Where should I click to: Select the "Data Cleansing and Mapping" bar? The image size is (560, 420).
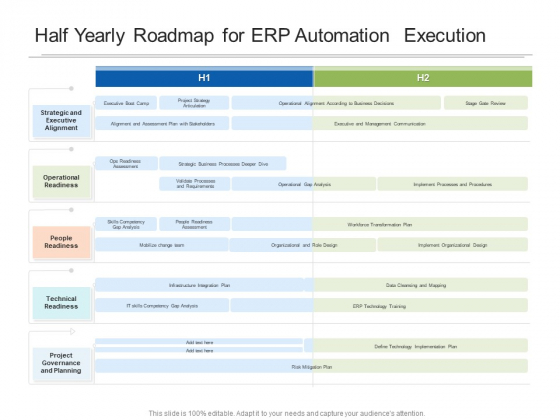coord(416,285)
